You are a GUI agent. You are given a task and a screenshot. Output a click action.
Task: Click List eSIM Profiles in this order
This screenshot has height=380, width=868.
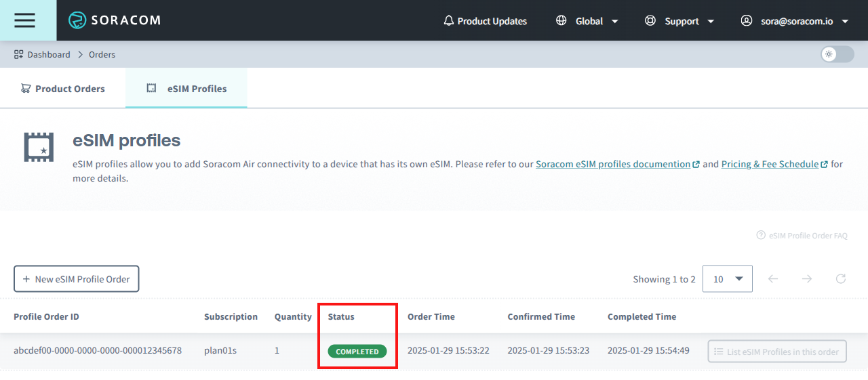777,352
